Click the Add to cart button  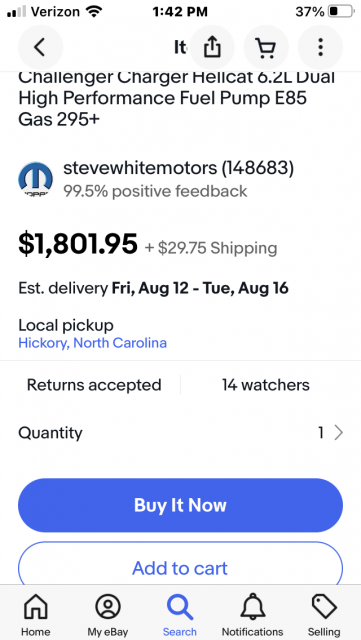pyautogui.click(x=180, y=564)
